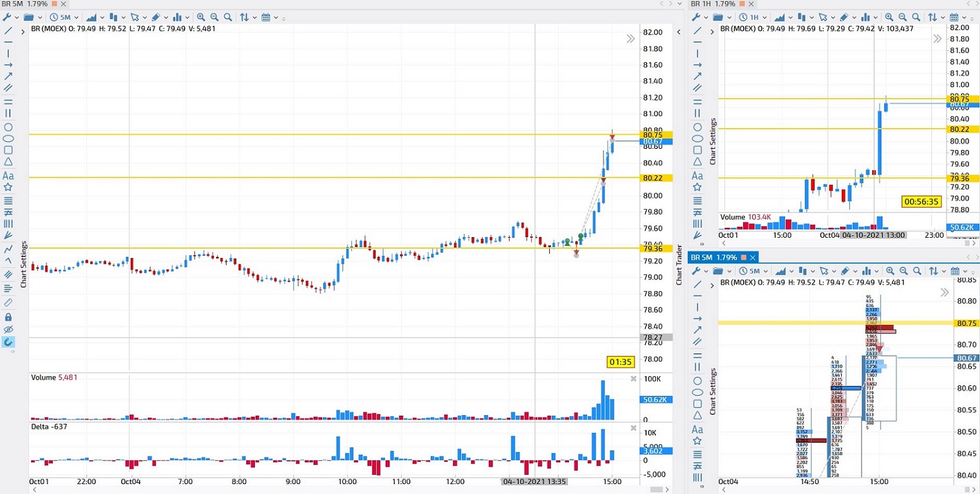980x494 pixels.
Task: Select ruler measure tool in main chart sidebar
Action: (x=8, y=303)
